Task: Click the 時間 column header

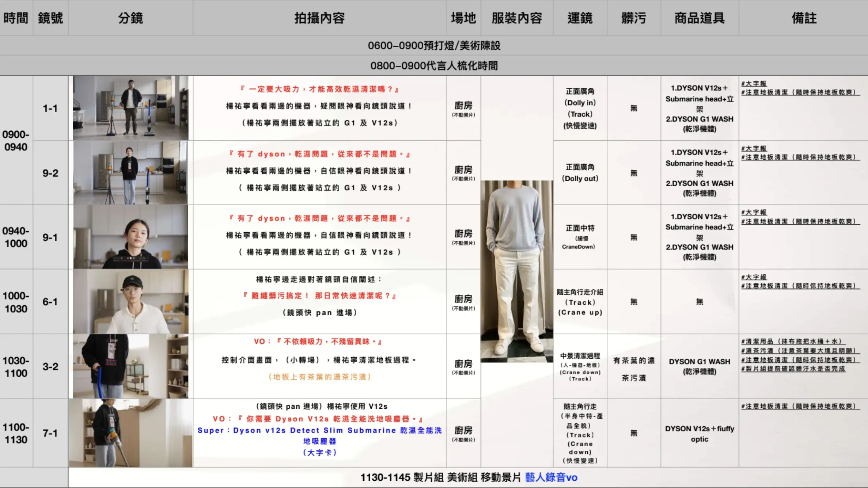Action: click(x=16, y=18)
